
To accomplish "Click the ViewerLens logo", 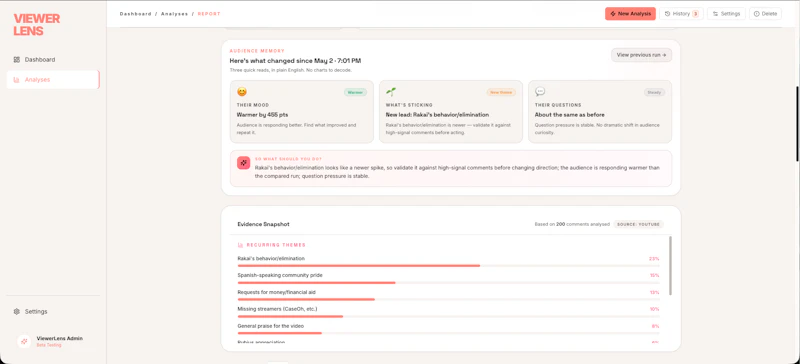I will pos(37,25).
